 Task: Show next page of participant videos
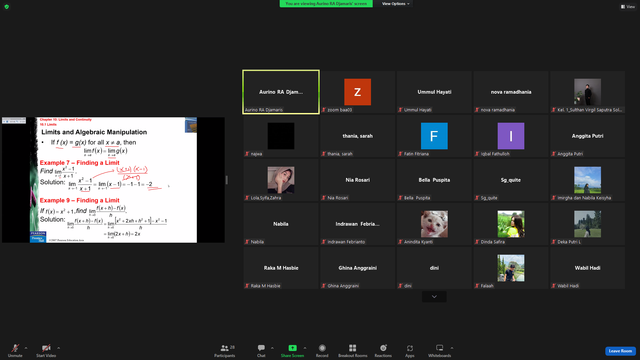click(434, 297)
